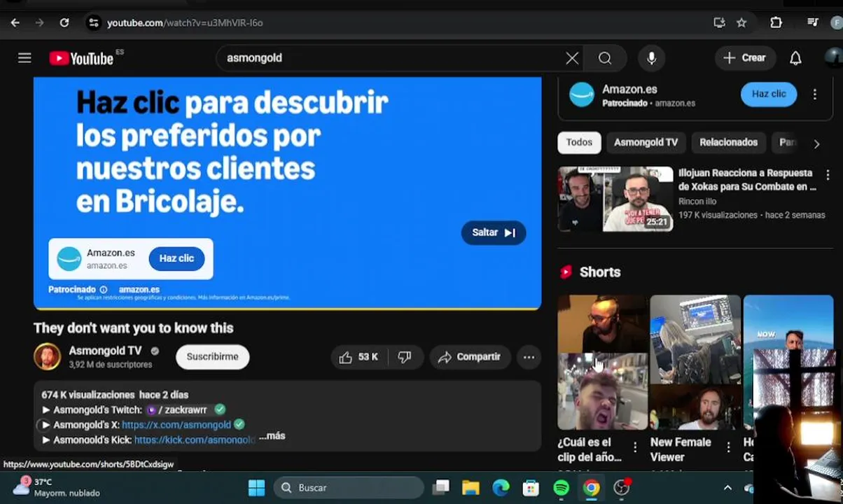This screenshot has width=843, height=504.
Task: Click the Amazon.es avatar in ad card
Action: pos(69,258)
